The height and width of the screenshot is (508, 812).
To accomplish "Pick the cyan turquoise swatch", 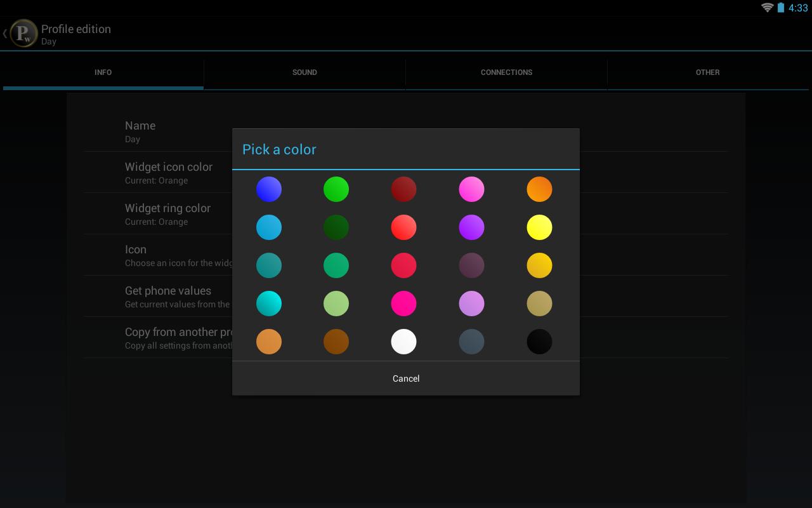I will pyautogui.click(x=269, y=304).
